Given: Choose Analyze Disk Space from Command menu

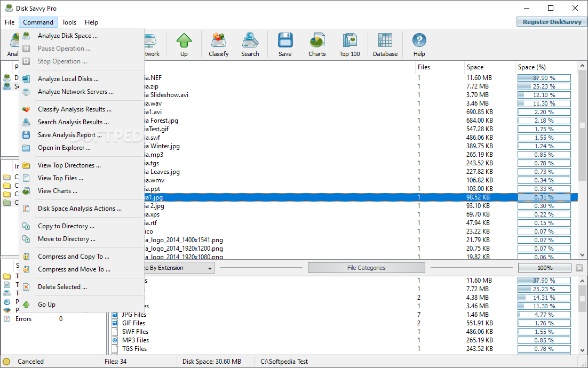Looking at the screenshot, I should (x=82, y=36).
